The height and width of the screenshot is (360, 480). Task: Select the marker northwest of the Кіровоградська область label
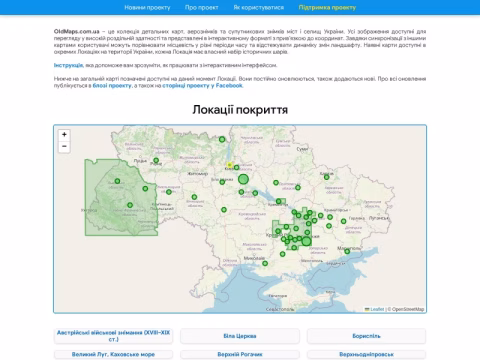224,210
